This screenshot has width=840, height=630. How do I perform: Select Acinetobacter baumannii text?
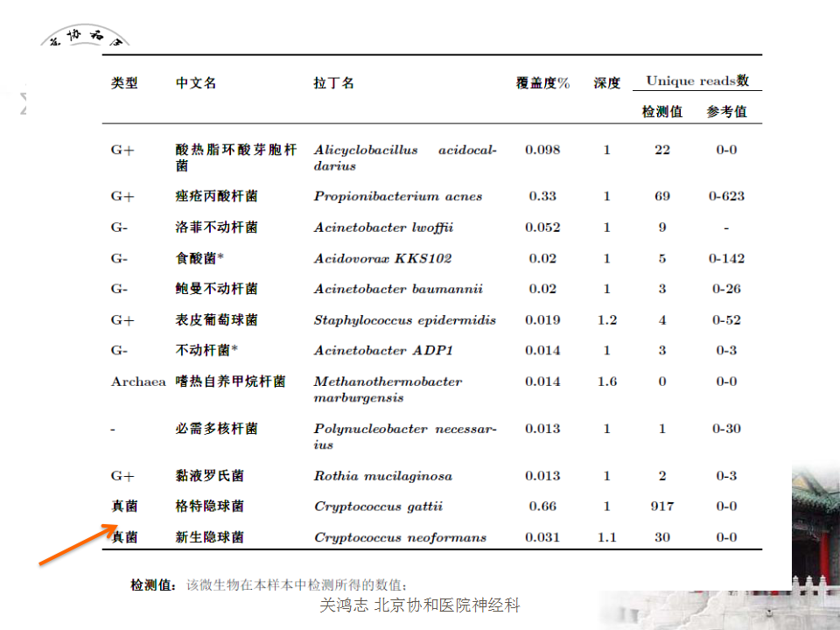coord(398,289)
